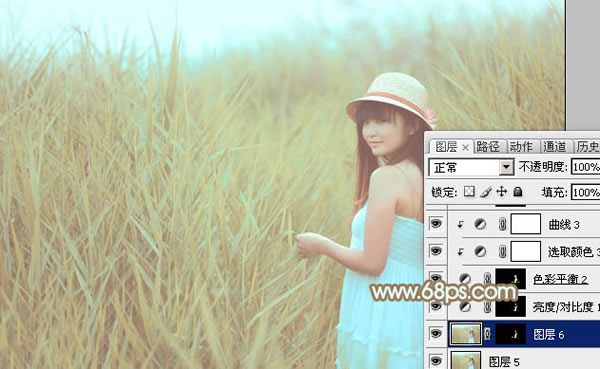
Task: Toggle lock position move icon
Action: click(501, 191)
